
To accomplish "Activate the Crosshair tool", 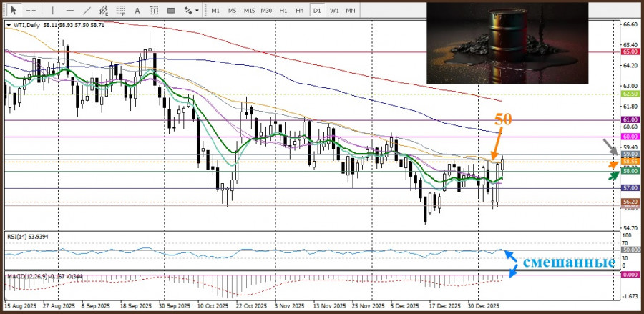I will (30, 11).
